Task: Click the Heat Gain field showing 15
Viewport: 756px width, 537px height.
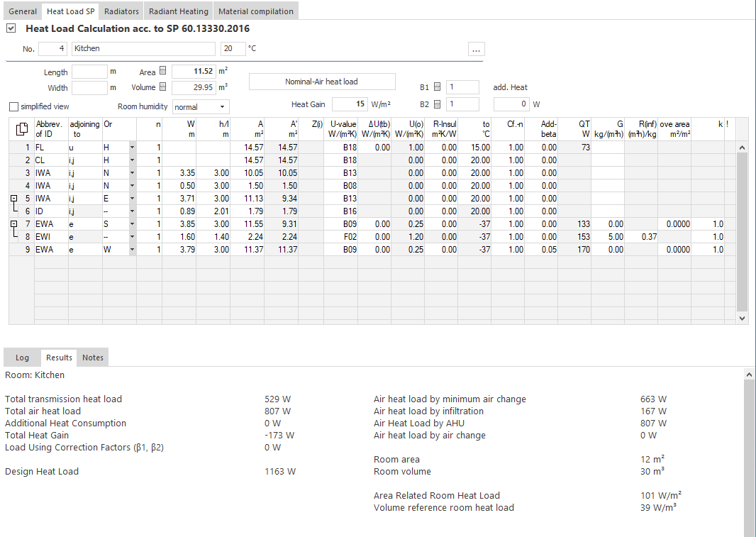Action: click(350, 104)
